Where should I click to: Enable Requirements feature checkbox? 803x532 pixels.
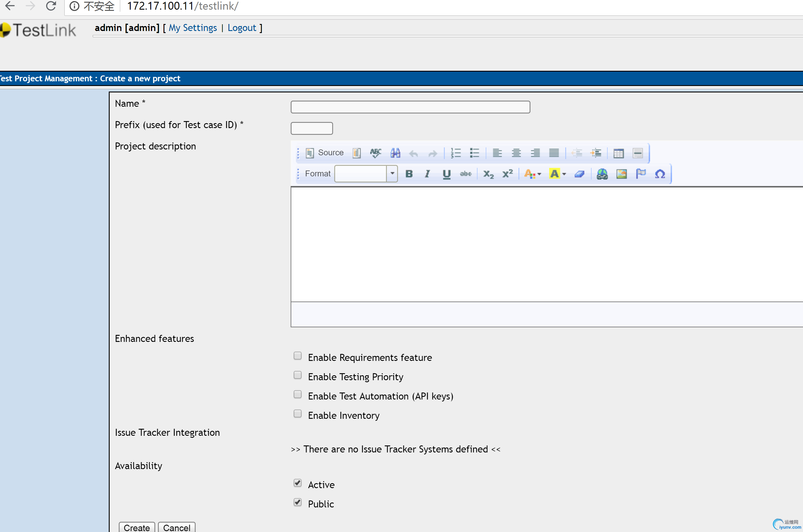click(x=297, y=356)
